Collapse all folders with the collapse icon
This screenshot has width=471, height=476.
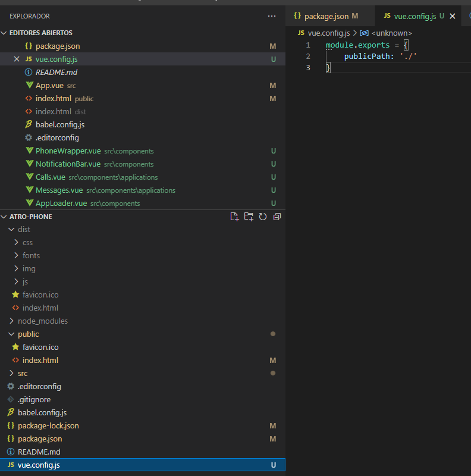coord(277,217)
